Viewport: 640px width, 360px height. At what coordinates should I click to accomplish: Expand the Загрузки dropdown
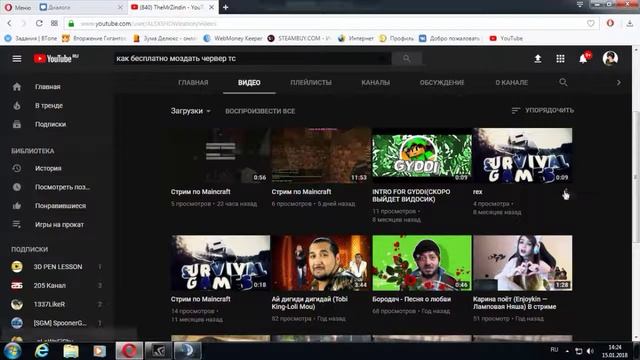[191, 111]
